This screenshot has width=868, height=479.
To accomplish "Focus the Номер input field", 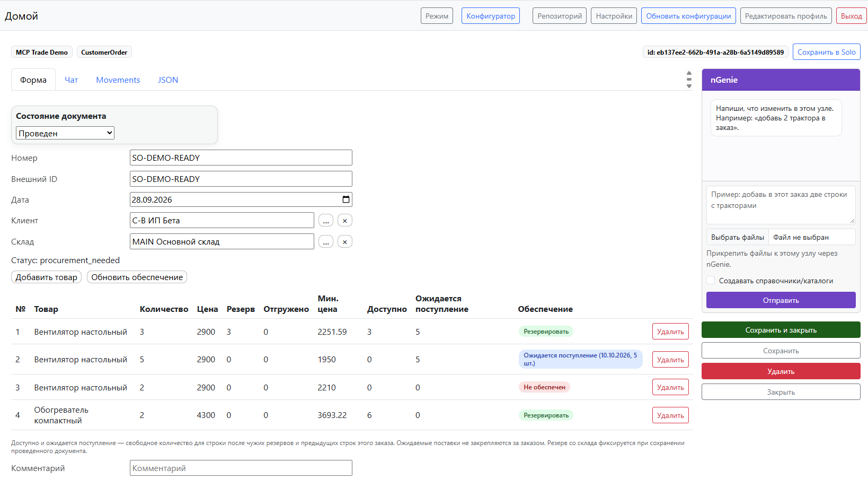I will pyautogui.click(x=241, y=158).
